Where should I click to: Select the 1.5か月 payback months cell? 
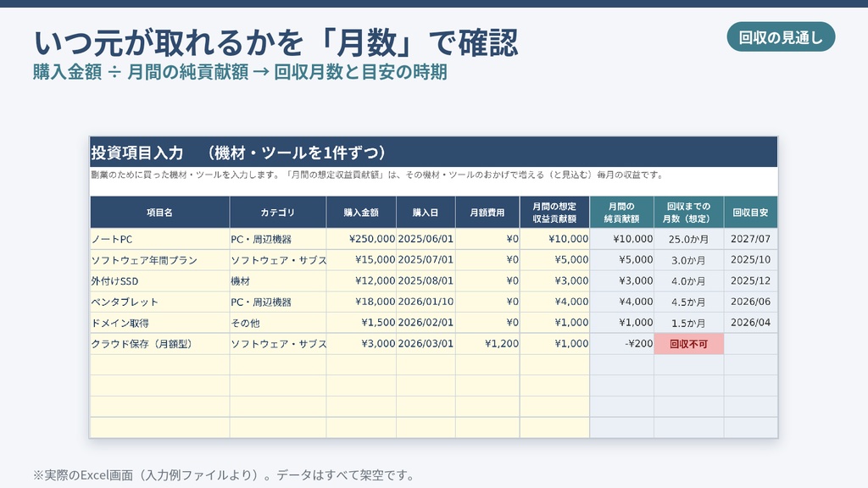pyautogui.click(x=688, y=323)
